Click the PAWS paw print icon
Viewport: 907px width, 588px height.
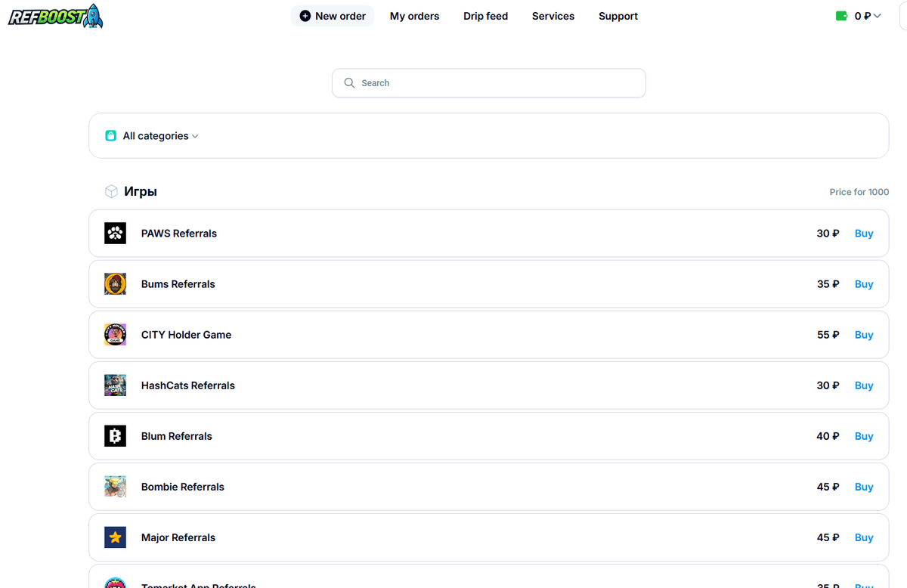[x=115, y=234]
